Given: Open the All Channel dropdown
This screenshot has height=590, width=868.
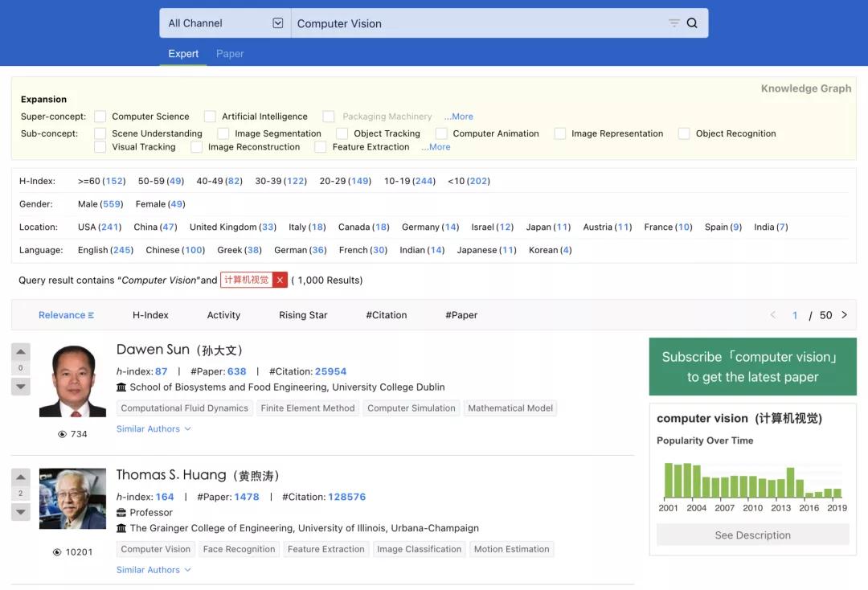Looking at the screenshot, I should 225,23.
